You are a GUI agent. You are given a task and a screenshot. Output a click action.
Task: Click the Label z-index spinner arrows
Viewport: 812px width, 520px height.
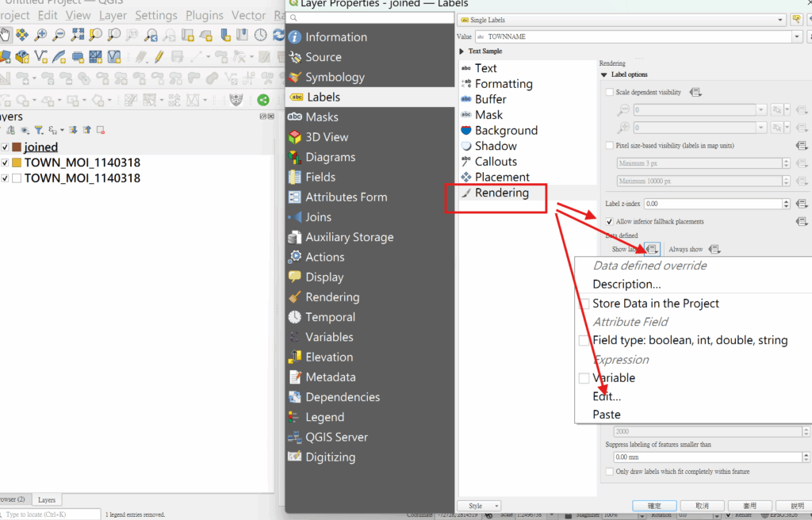pos(786,204)
